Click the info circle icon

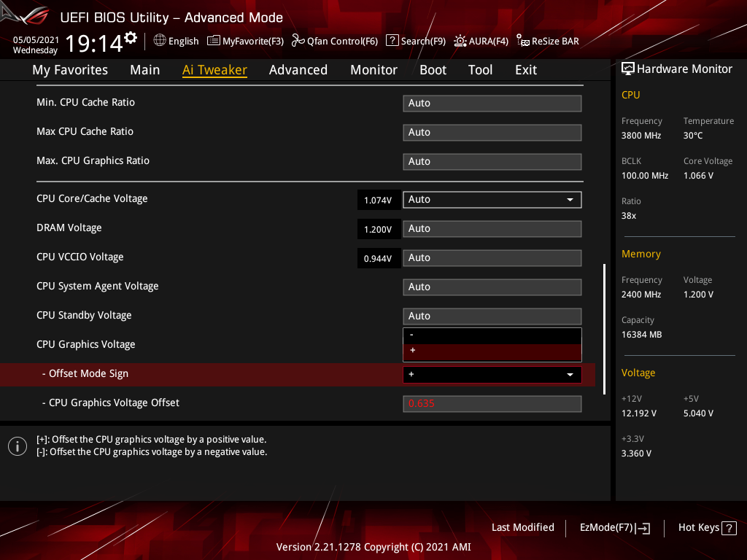point(18,446)
